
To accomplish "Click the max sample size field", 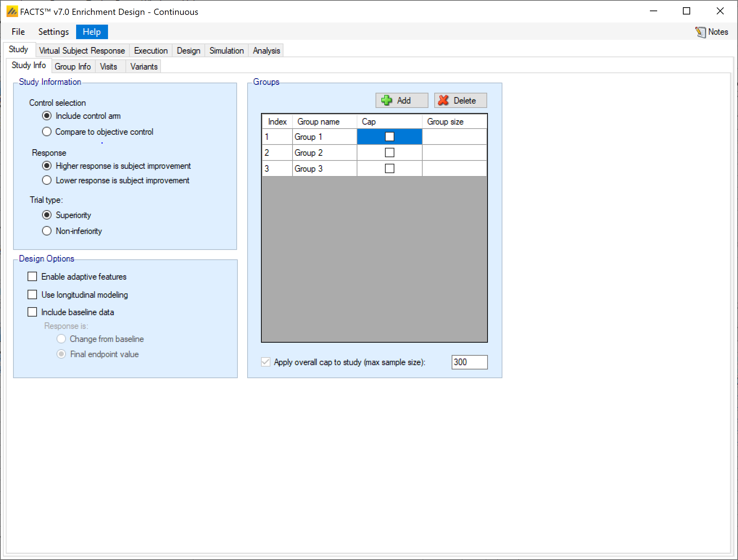I will (x=469, y=362).
